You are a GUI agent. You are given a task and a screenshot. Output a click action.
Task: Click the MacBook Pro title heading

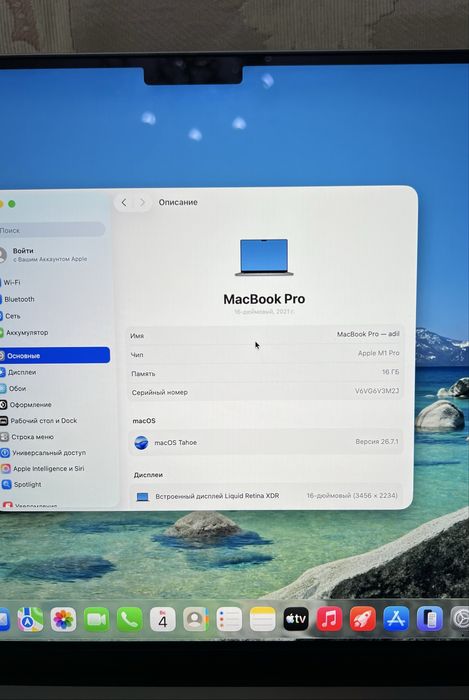[264, 299]
